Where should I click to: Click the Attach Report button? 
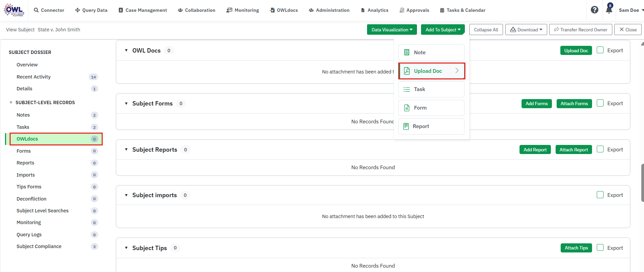(574, 150)
